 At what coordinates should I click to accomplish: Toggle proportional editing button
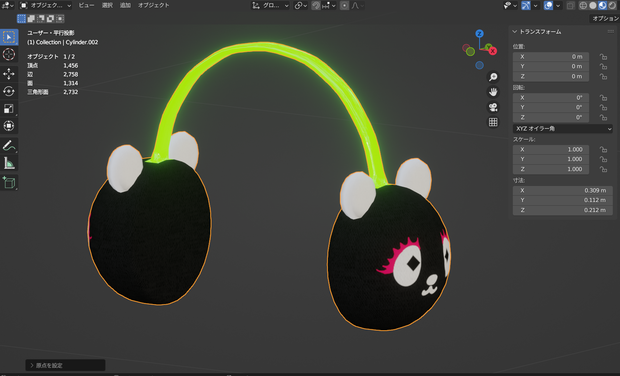pyautogui.click(x=344, y=6)
